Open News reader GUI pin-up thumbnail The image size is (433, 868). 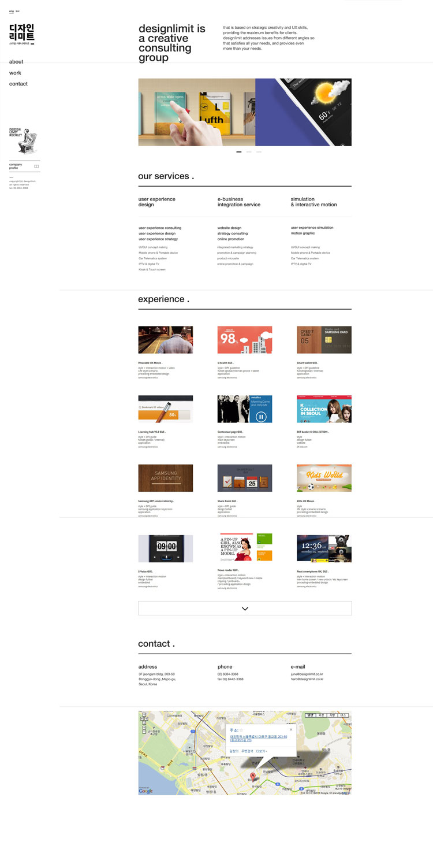point(245,548)
